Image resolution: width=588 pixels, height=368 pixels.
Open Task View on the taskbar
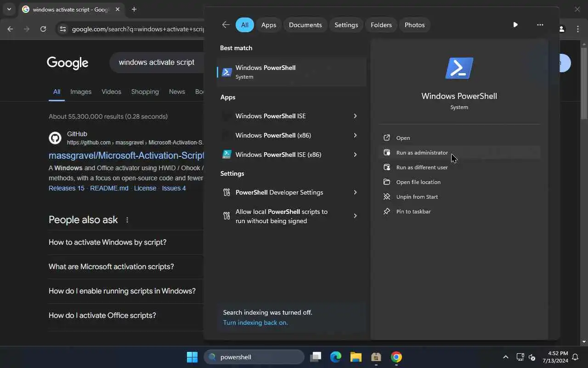[316, 357]
